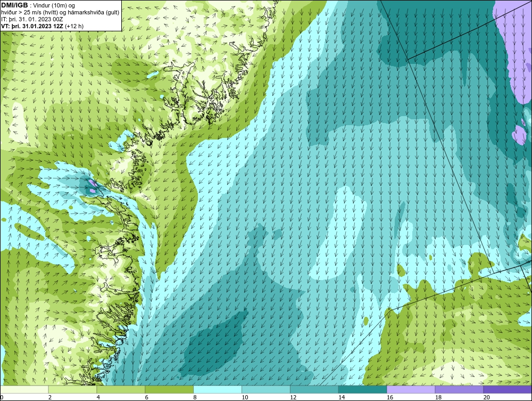Click the 10–12 m/s legend swatch

coord(266,389)
